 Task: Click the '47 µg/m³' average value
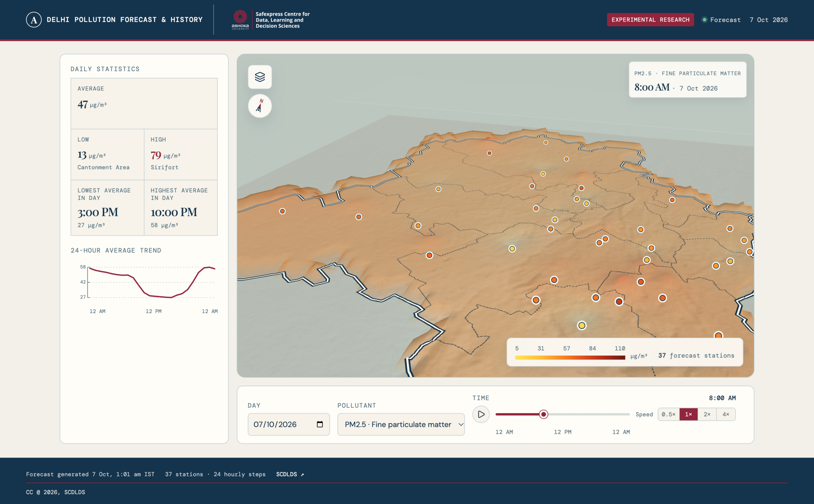click(92, 104)
